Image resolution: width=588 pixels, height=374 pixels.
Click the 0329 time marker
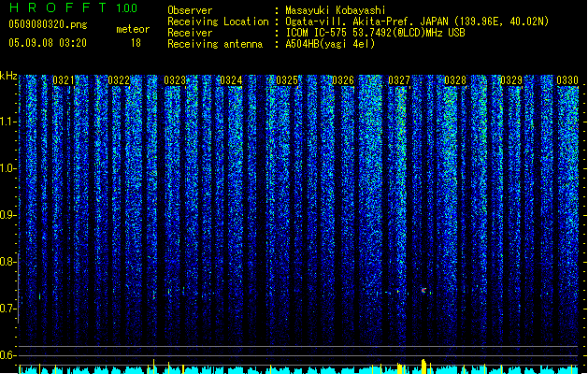coord(511,80)
